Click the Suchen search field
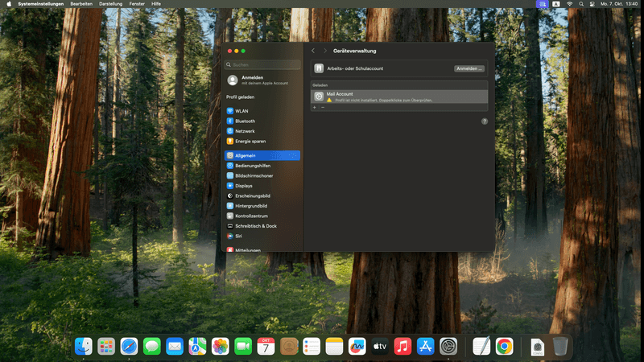Screen dimensions: 644x362 coord(262,64)
